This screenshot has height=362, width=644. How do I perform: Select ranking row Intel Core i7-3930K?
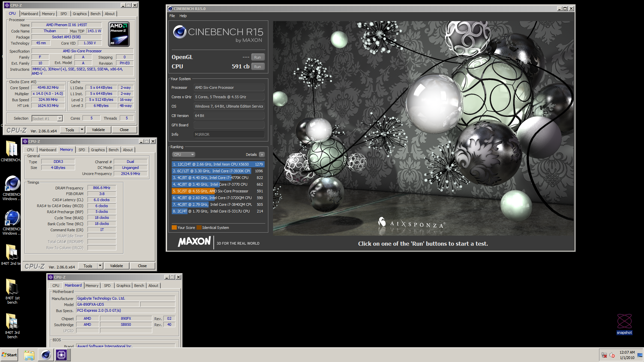[x=218, y=171]
